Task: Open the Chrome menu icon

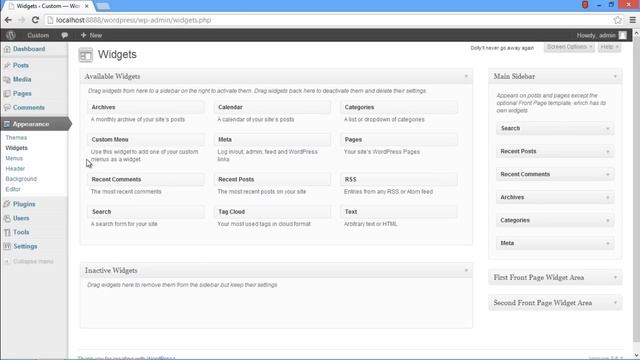Action: tap(633, 20)
